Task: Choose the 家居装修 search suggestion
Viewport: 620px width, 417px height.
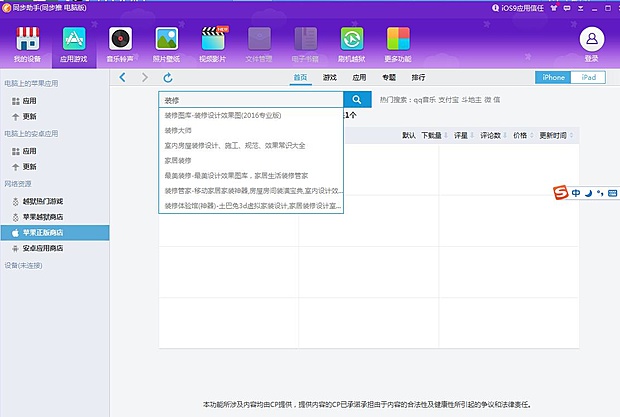Action: [178, 160]
